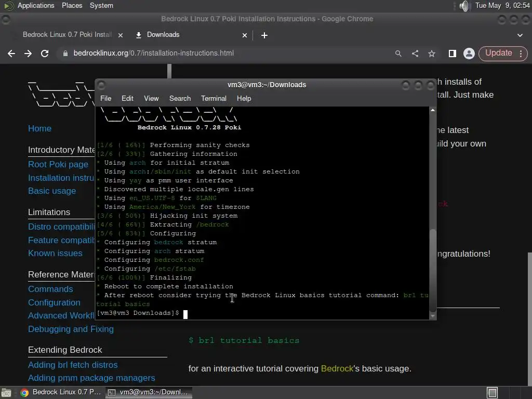This screenshot has height=399, width=532.
Task: Close the Bedrock Linux install tab
Action: [121, 35]
